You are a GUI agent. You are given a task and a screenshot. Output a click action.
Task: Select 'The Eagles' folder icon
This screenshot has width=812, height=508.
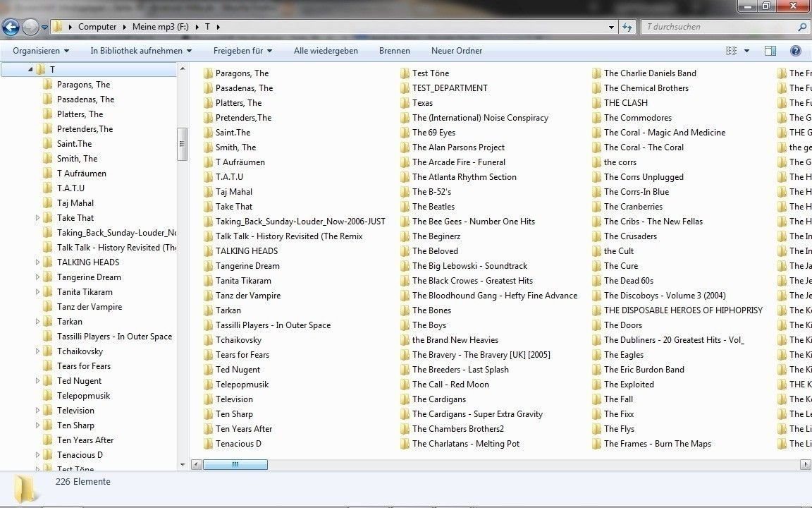pos(596,355)
